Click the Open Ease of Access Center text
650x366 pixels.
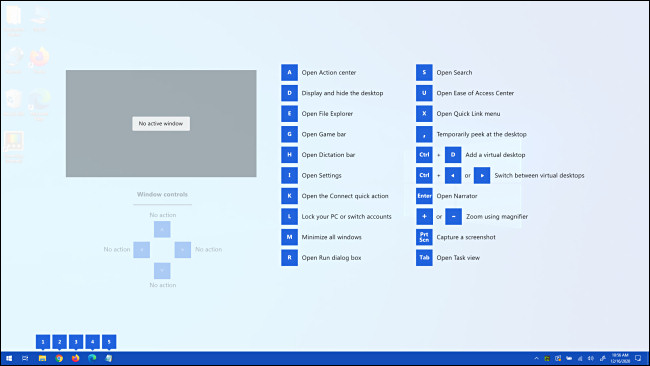click(475, 93)
